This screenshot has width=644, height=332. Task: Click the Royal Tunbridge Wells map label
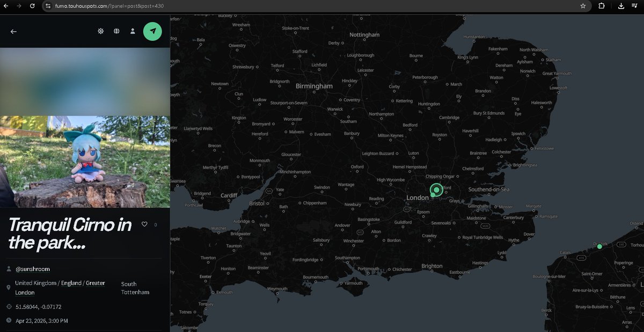click(482, 237)
